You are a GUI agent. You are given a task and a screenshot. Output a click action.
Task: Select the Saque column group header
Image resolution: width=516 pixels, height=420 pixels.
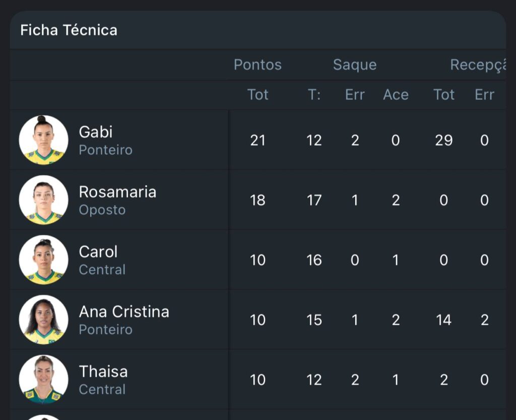(355, 65)
